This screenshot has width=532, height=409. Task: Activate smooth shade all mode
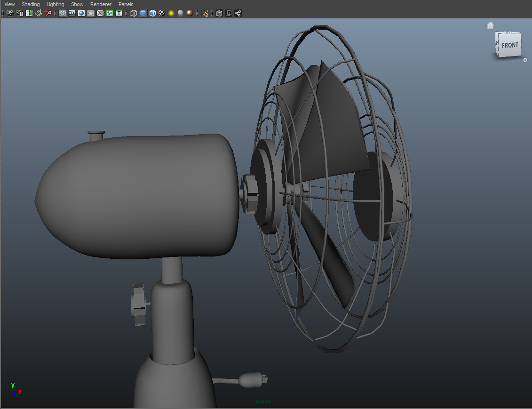pos(143,13)
